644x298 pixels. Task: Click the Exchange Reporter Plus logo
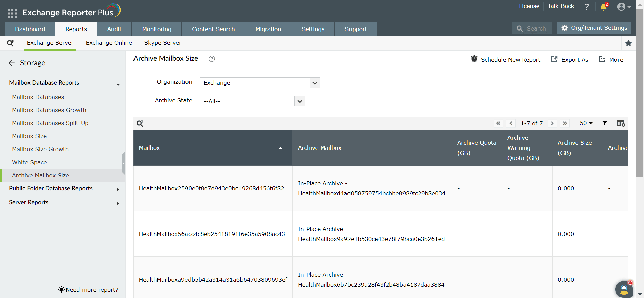(72, 11)
